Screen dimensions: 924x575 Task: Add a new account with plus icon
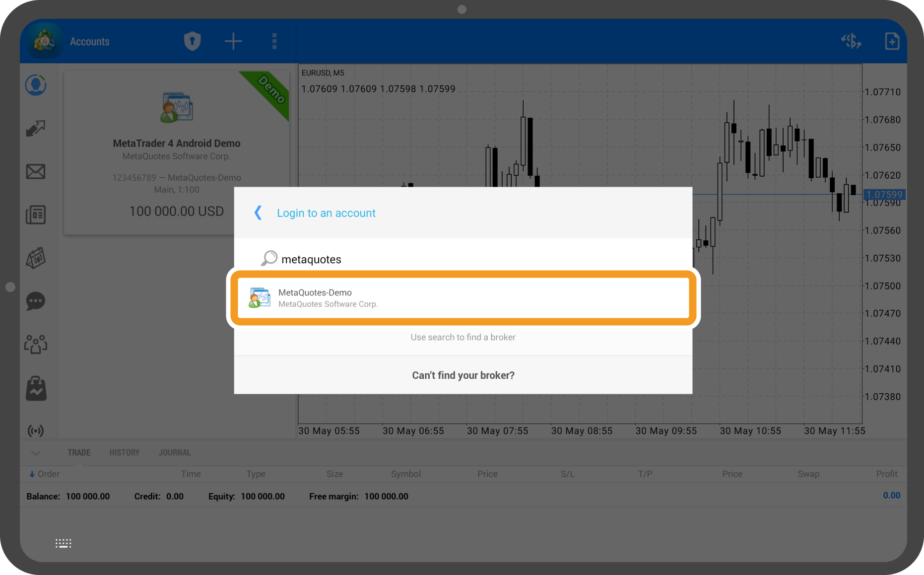click(x=233, y=41)
